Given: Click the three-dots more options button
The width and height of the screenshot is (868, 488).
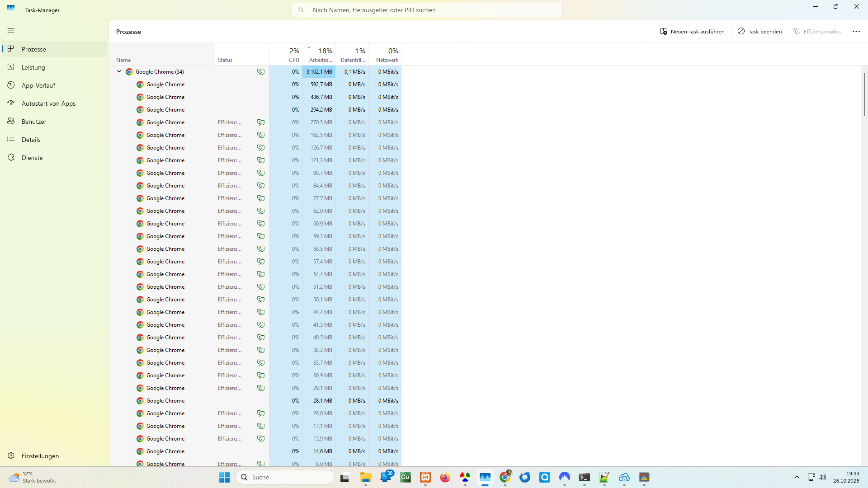Looking at the screenshot, I should click(856, 32).
